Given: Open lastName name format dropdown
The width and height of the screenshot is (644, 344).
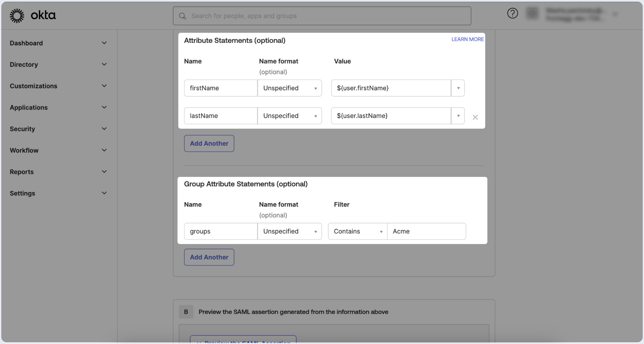Looking at the screenshot, I should (289, 116).
